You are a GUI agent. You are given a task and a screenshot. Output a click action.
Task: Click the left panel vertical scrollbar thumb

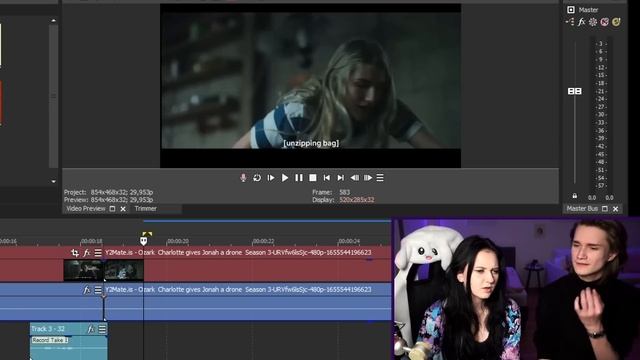pyautogui.click(x=53, y=96)
